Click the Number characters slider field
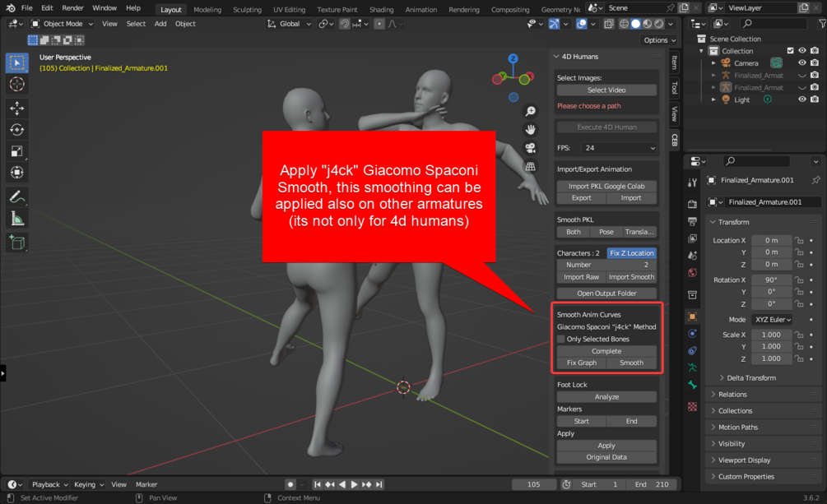This screenshot has height=504, width=827. click(x=606, y=265)
